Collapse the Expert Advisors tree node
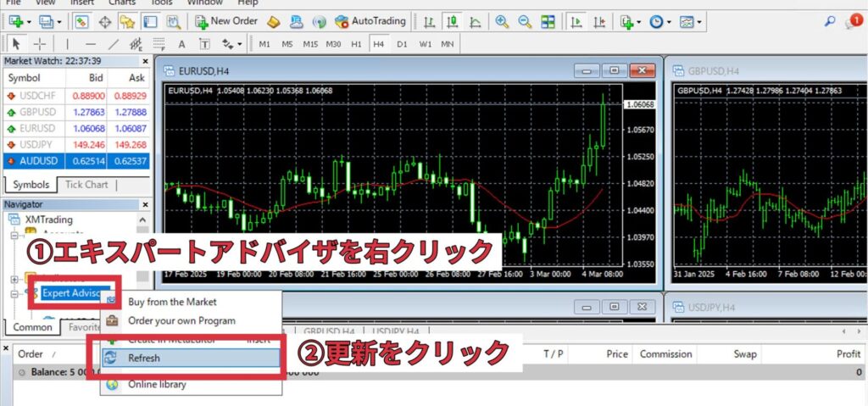Screen dimensions: 868x406 [x=14, y=293]
